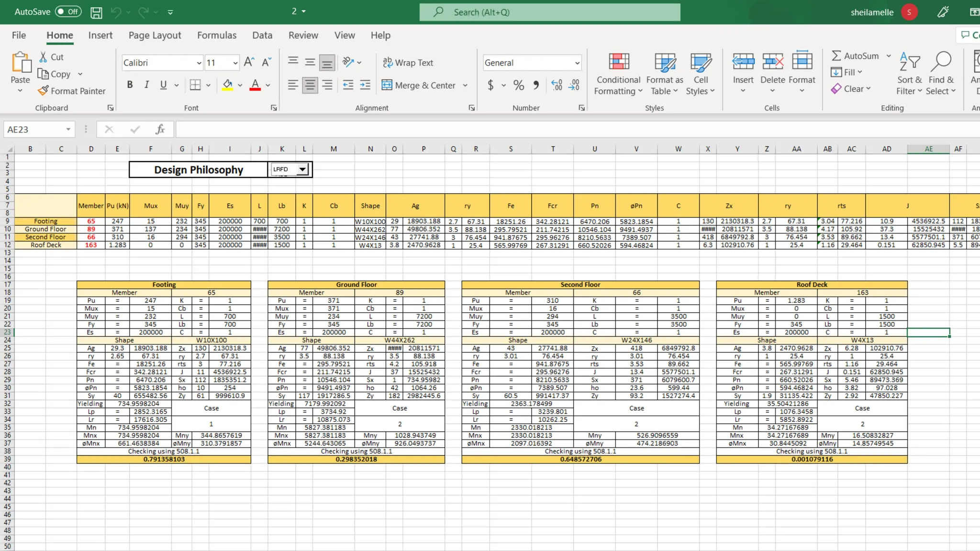Click the Insert Function fx icon
This screenshot has height=551, width=980.
click(160, 129)
